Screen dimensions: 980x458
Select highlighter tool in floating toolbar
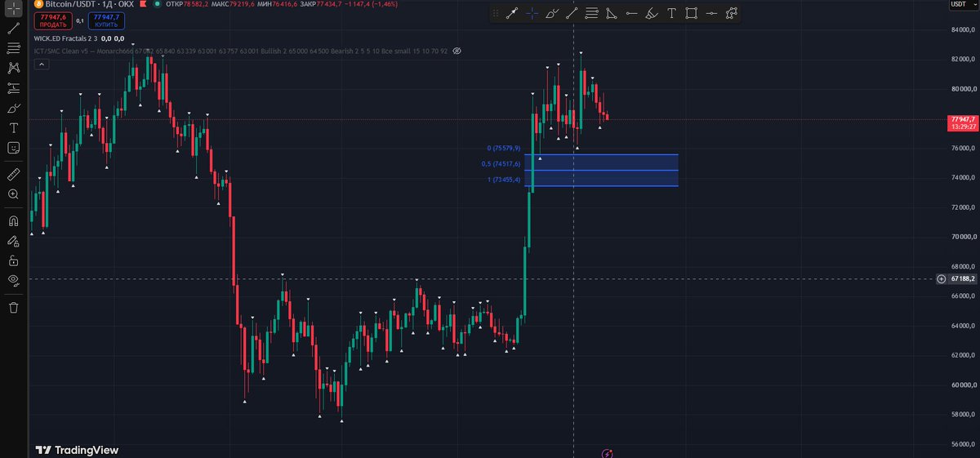651,13
